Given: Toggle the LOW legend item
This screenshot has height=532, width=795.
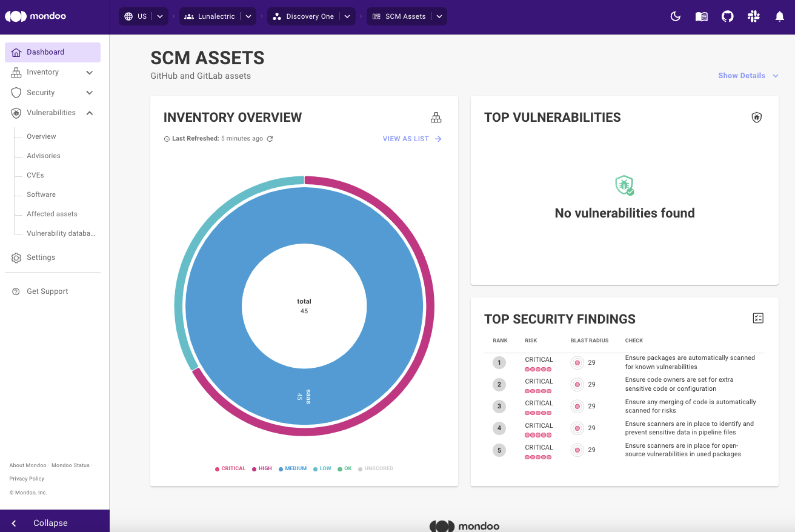Looking at the screenshot, I should coord(322,468).
